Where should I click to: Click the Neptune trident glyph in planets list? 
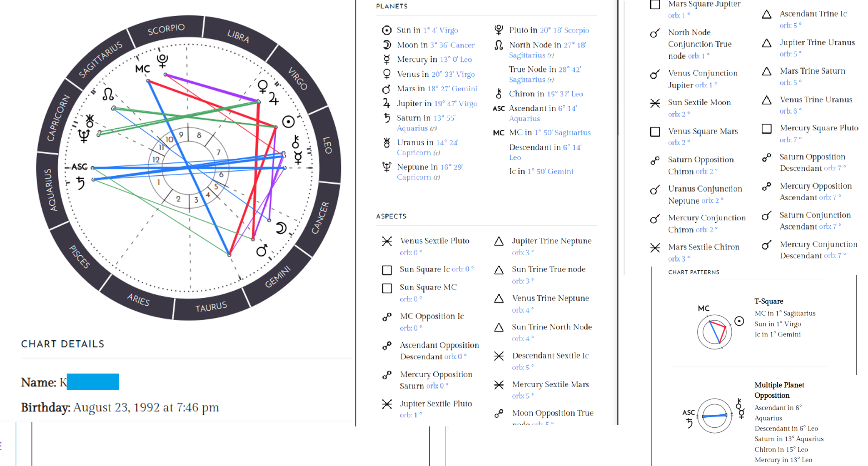[x=387, y=167]
